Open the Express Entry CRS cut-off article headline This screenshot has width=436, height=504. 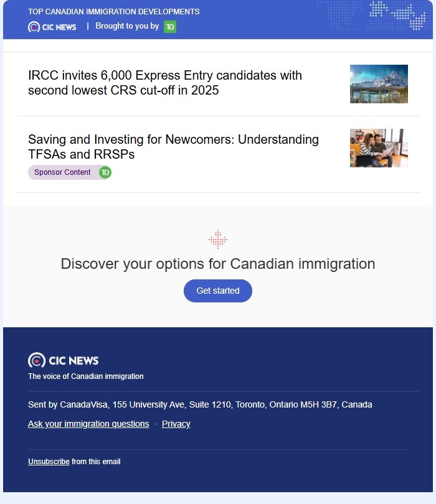165,83
